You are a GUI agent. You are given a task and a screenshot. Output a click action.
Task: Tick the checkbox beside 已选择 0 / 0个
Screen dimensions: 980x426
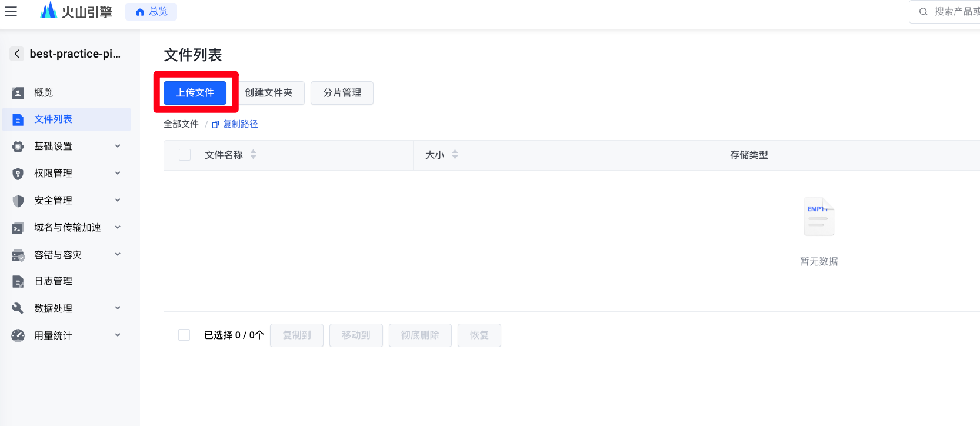pyautogui.click(x=184, y=335)
